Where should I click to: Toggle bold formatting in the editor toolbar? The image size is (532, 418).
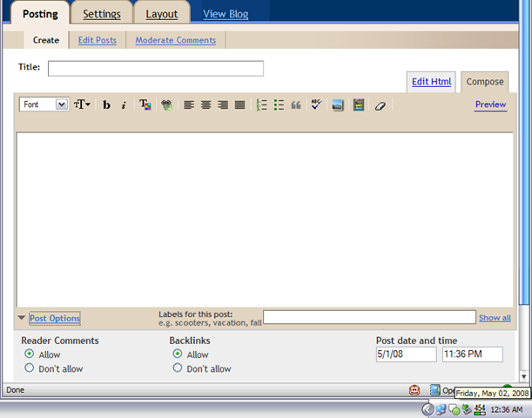point(106,104)
